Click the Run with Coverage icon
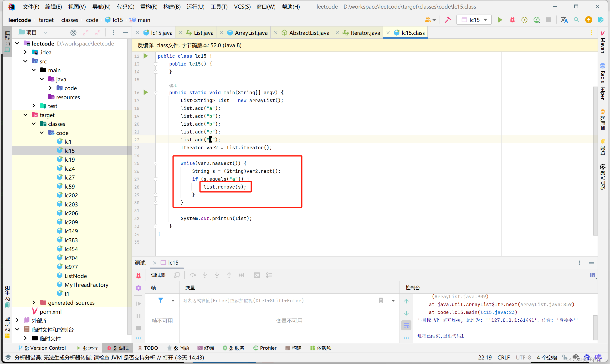Image resolution: width=610 pixels, height=364 pixels. click(x=524, y=20)
